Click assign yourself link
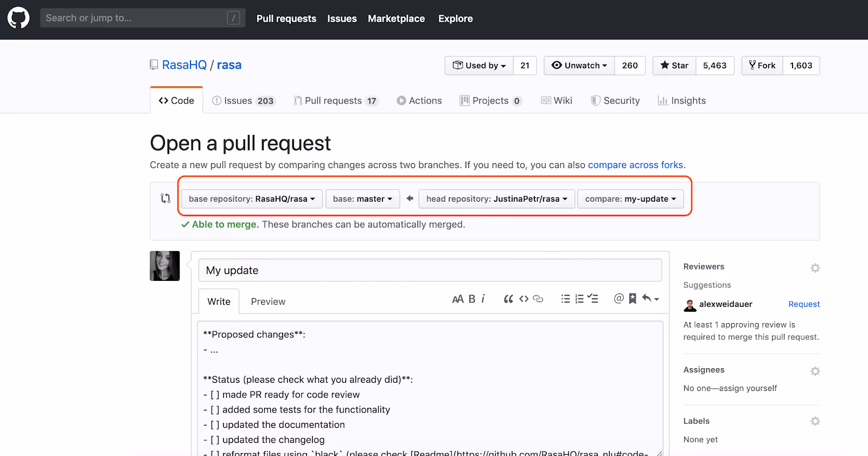Screen dimensions: 868x456 748,388
